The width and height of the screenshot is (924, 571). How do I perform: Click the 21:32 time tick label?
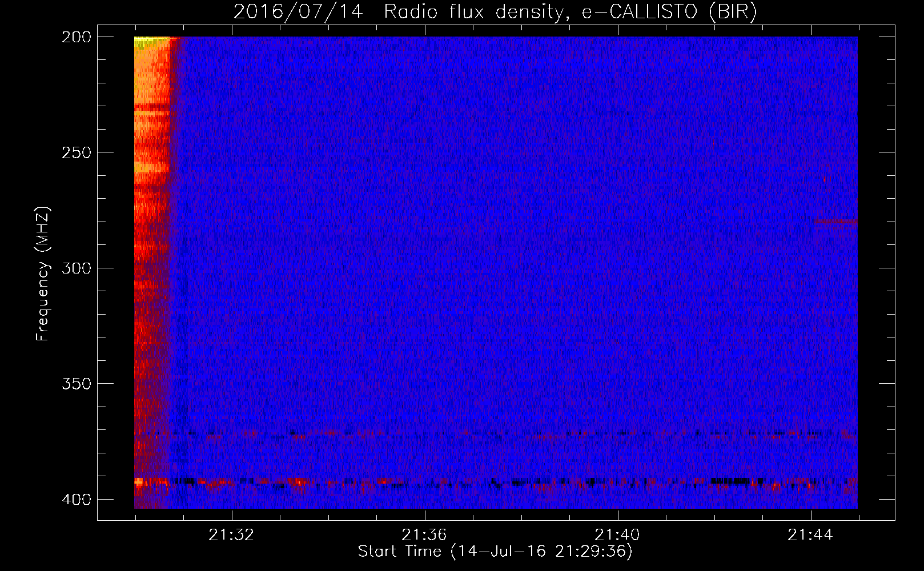click(x=231, y=535)
